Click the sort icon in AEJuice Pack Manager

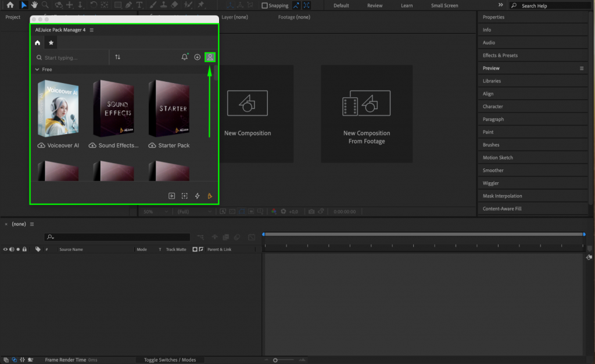tap(118, 57)
